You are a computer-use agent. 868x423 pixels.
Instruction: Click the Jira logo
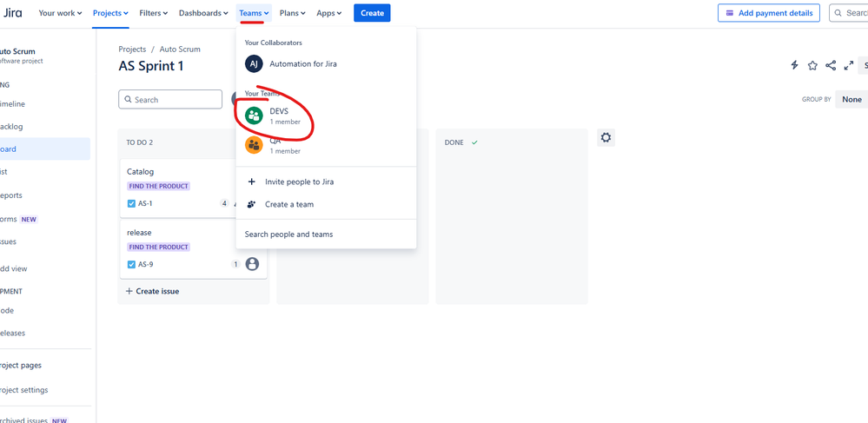click(11, 13)
